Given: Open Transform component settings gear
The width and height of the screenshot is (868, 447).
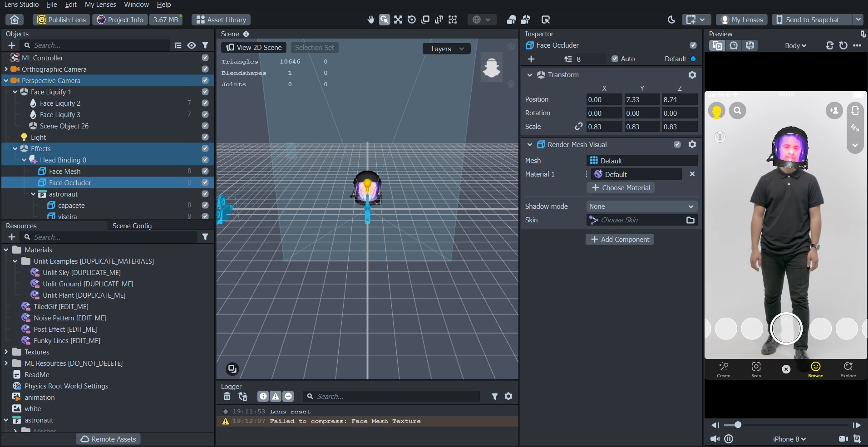Looking at the screenshot, I should click(692, 75).
